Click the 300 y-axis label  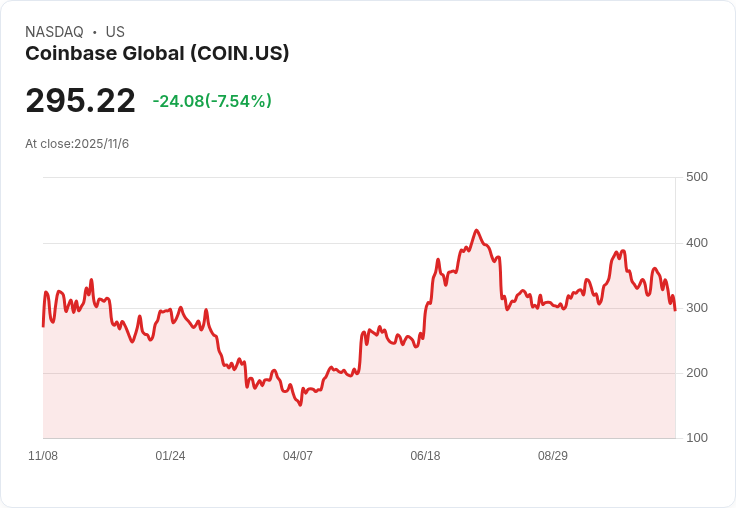coord(696,308)
